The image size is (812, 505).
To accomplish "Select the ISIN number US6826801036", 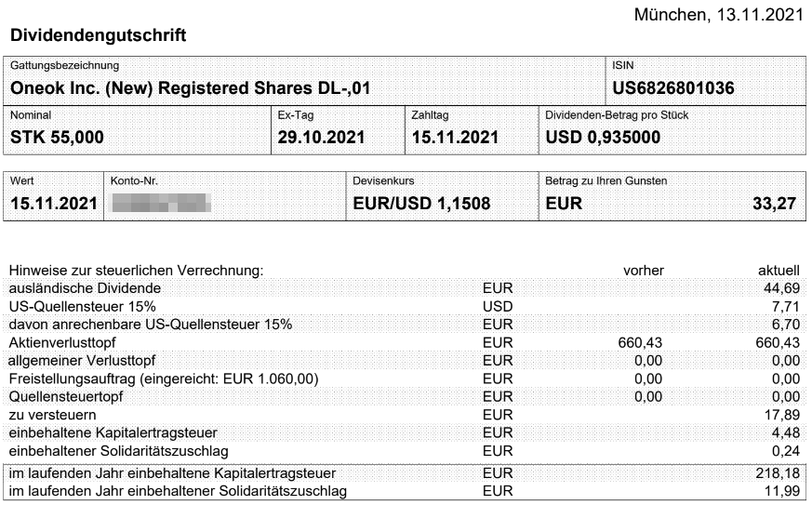I will click(x=673, y=88).
